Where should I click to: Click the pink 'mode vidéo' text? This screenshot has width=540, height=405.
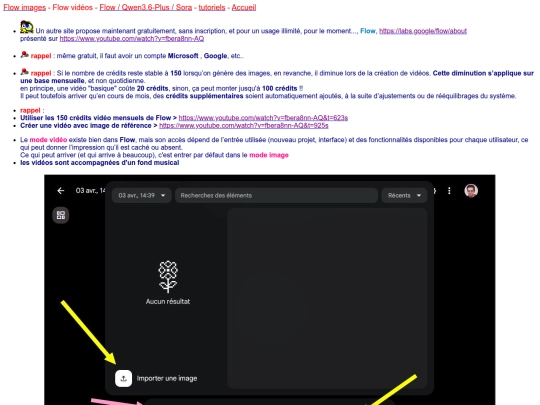(48, 140)
